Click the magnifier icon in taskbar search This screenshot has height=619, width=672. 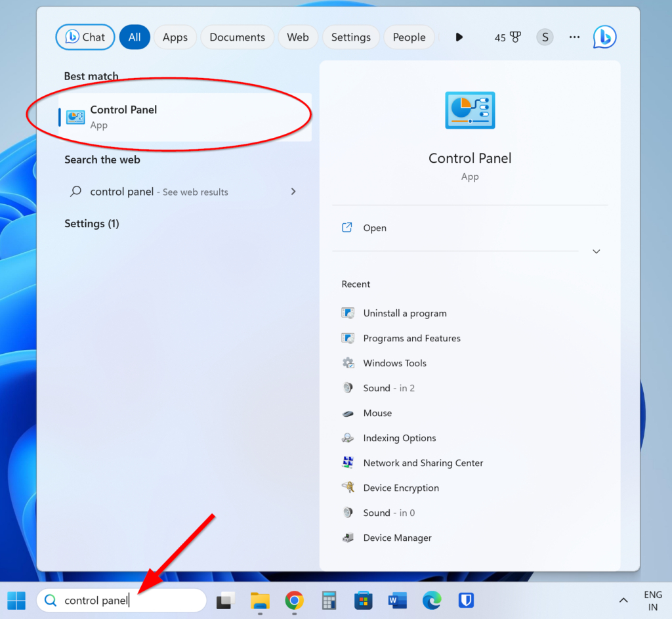point(51,600)
